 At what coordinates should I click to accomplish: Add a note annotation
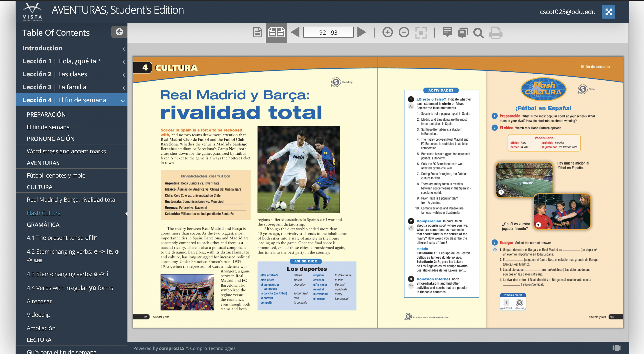point(447,32)
